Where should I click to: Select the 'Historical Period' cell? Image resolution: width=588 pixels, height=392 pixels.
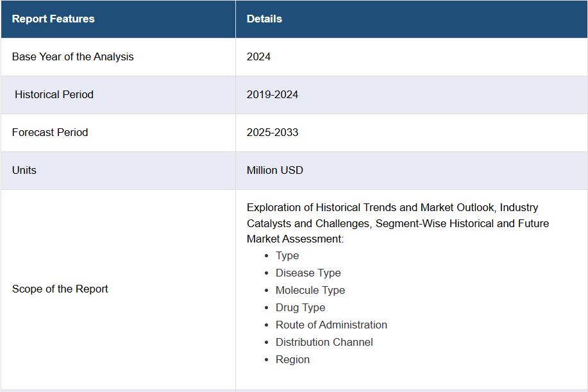click(x=118, y=95)
